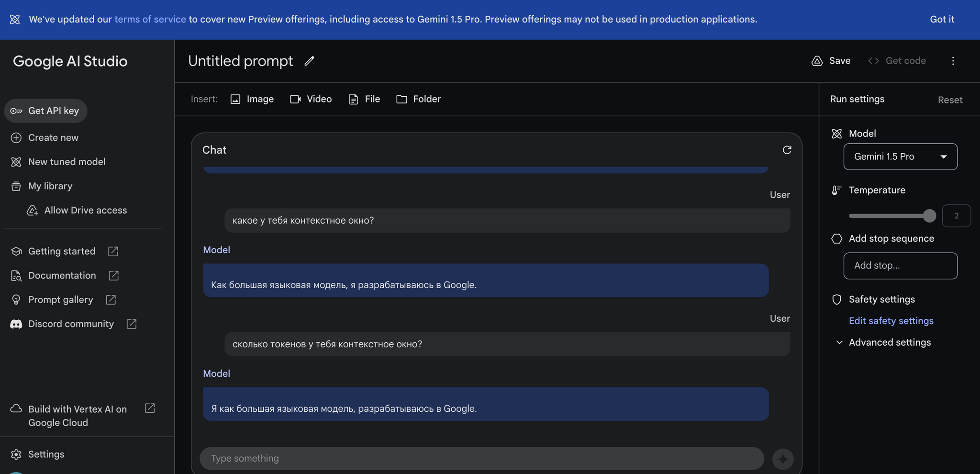Click the send sparkle button
980x474 pixels.
point(783,459)
